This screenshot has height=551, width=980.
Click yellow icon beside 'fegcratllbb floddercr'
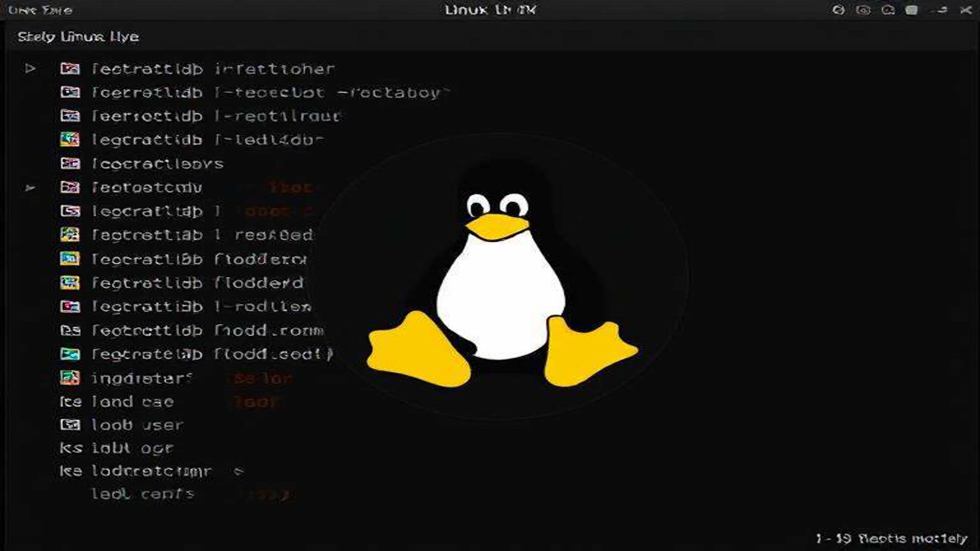70,259
